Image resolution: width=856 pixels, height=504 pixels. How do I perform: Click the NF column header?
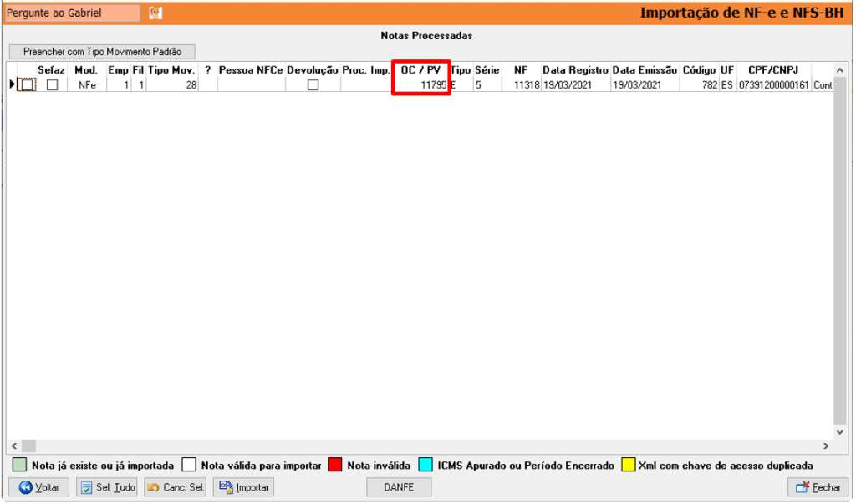pos(521,70)
